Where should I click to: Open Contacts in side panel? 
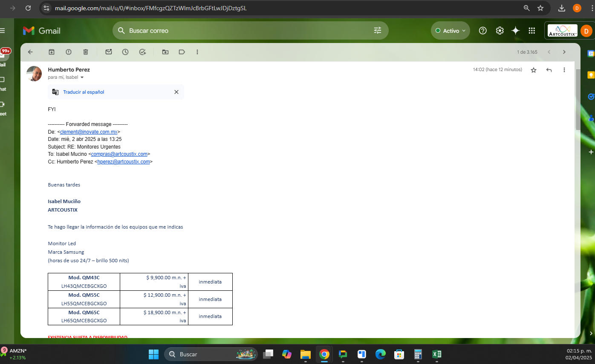(x=591, y=118)
